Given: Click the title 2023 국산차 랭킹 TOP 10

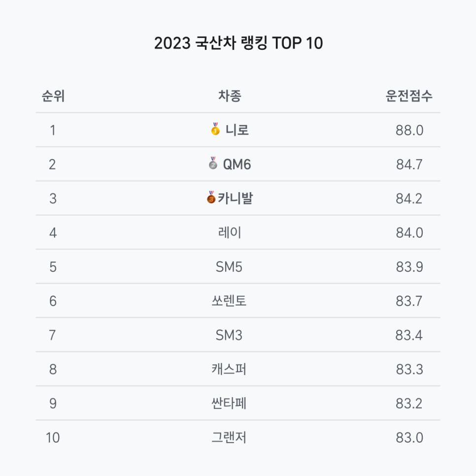Looking at the screenshot, I should click(x=238, y=43).
